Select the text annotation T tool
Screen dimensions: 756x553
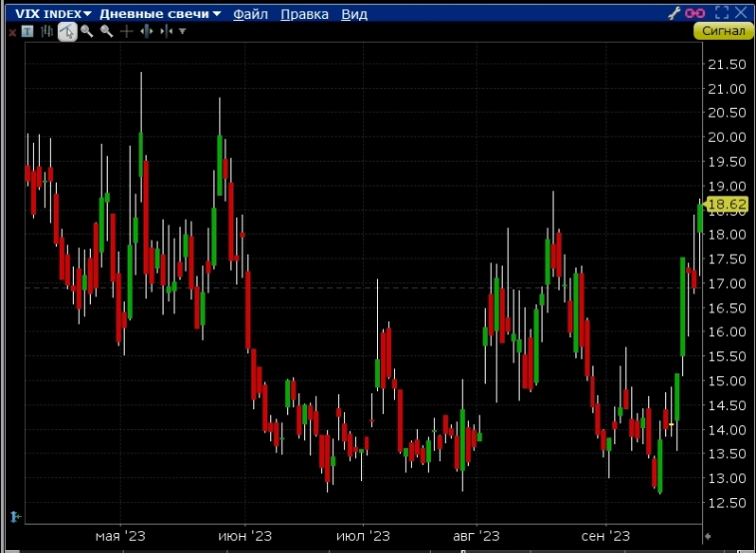[x=27, y=31]
